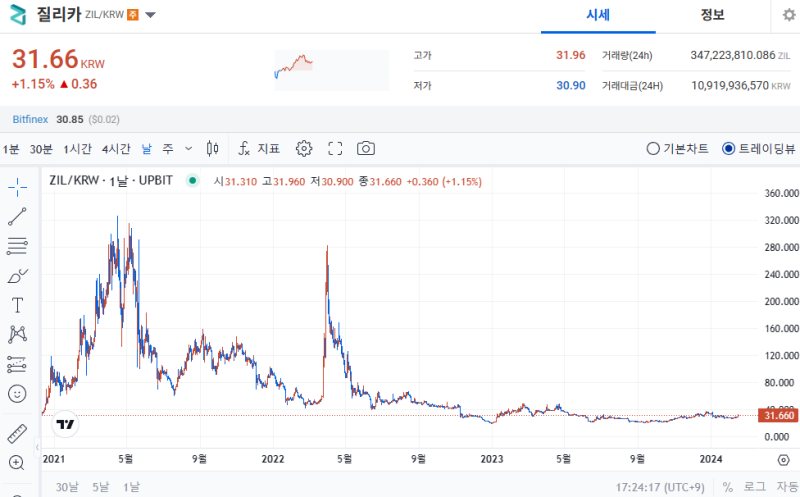Toggle 자동 auto scale

[787, 487]
